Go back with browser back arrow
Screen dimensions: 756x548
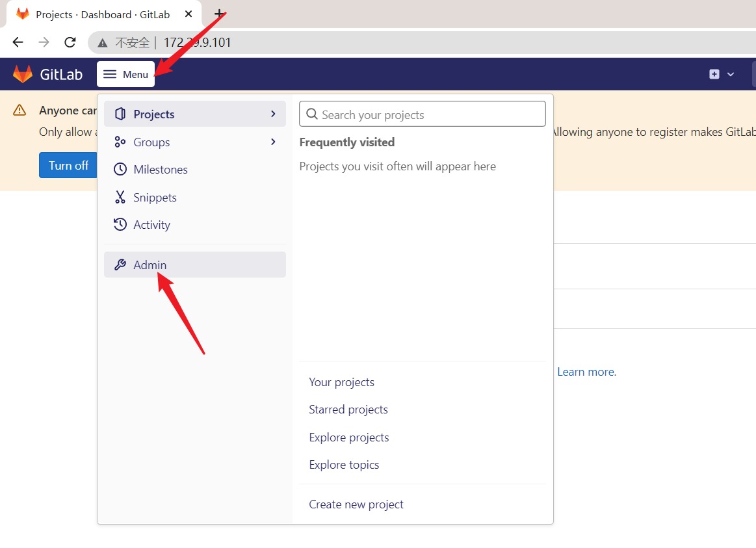(x=18, y=42)
